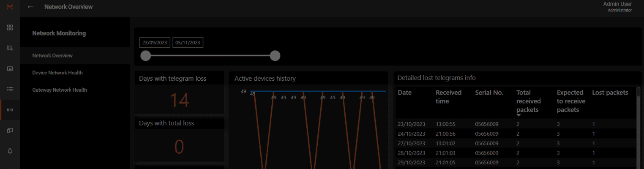
Task: Click the red M logo icon
Action: coord(10,7)
